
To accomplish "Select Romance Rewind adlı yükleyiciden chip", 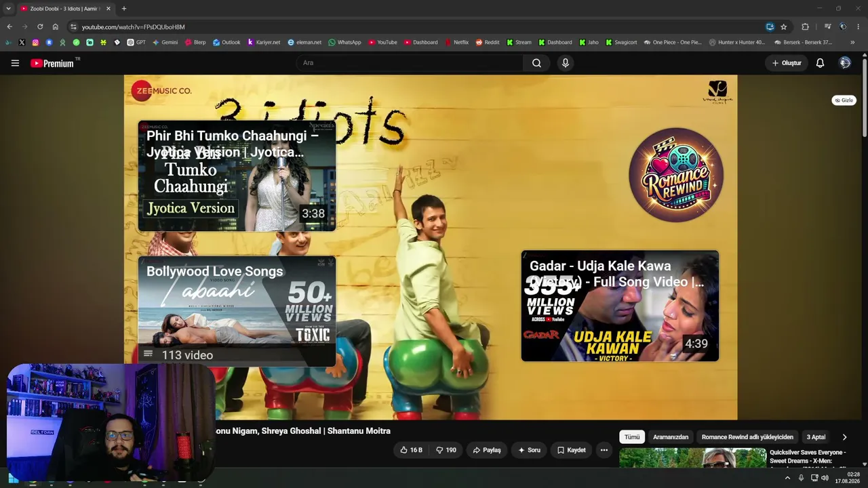I will click(747, 437).
